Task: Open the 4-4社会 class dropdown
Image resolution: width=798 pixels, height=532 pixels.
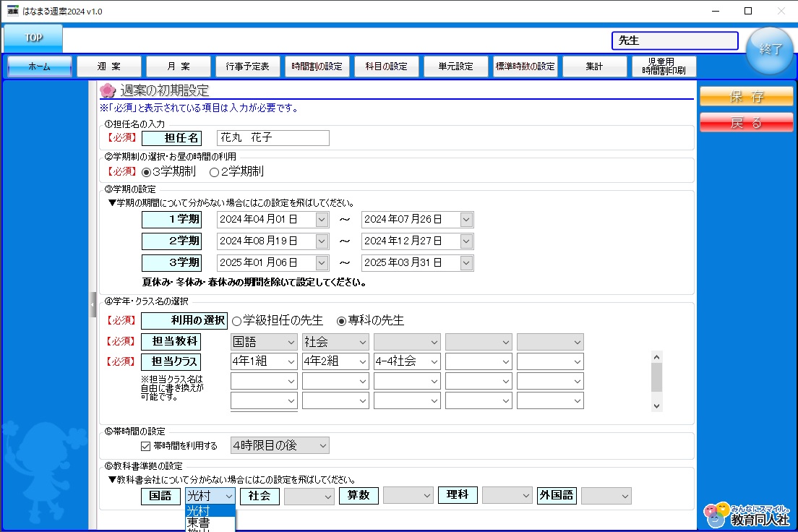Action: [407, 361]
